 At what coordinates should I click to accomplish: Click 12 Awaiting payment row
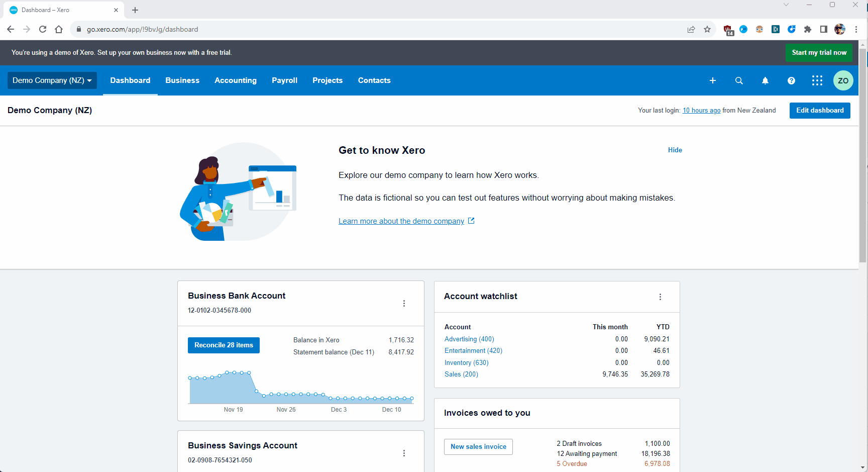613,454
